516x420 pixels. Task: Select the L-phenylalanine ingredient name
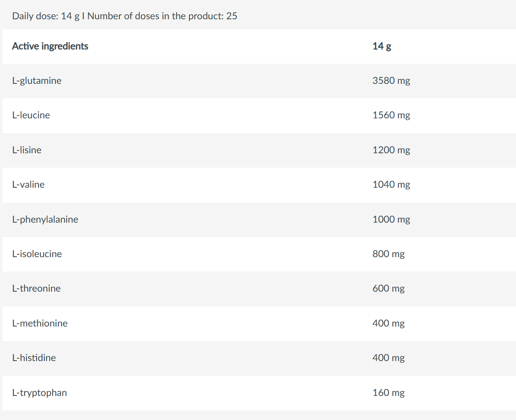(45, 219)
